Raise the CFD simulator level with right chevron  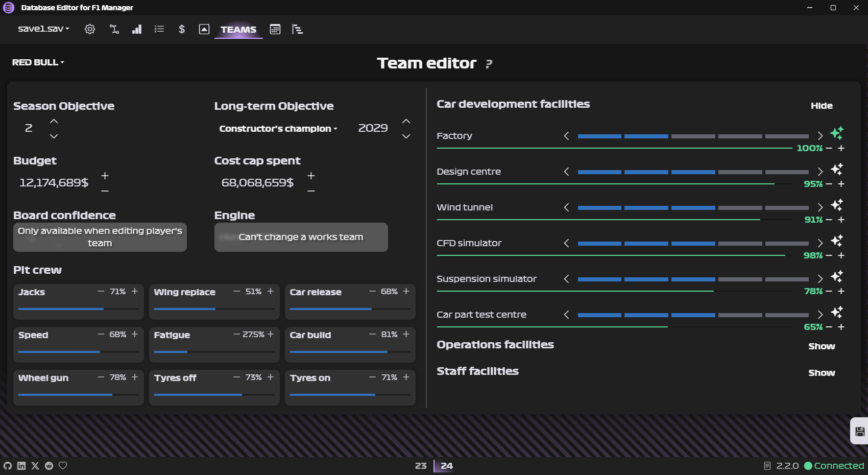820,243
